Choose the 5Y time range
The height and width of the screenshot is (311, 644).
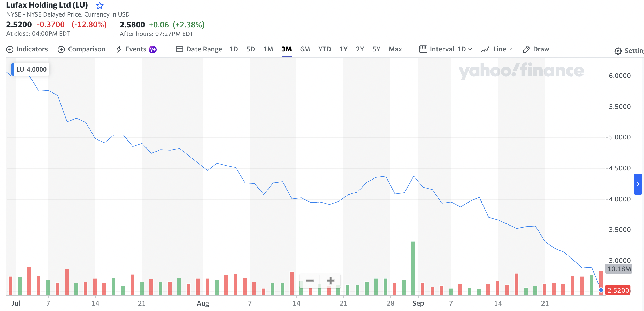click(x=376, y=49)
